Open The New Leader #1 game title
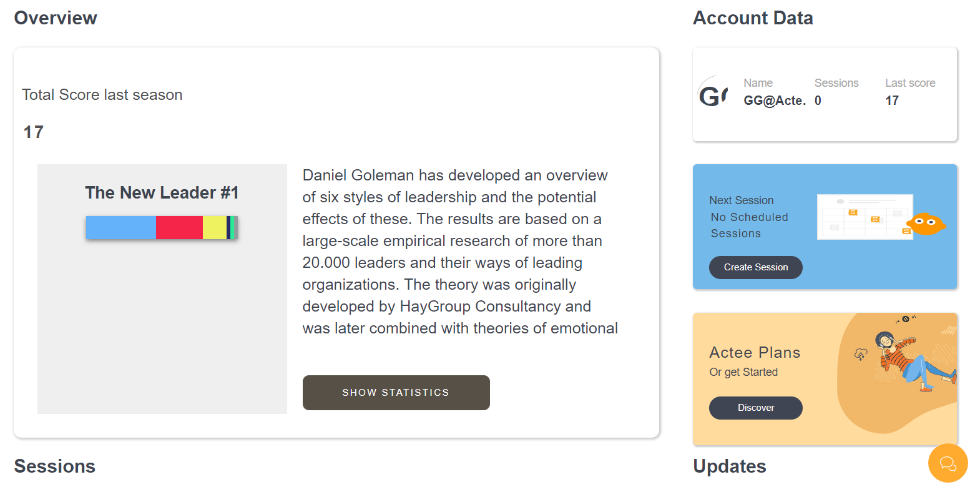980x492 pixels. click(x=162, y=192)
